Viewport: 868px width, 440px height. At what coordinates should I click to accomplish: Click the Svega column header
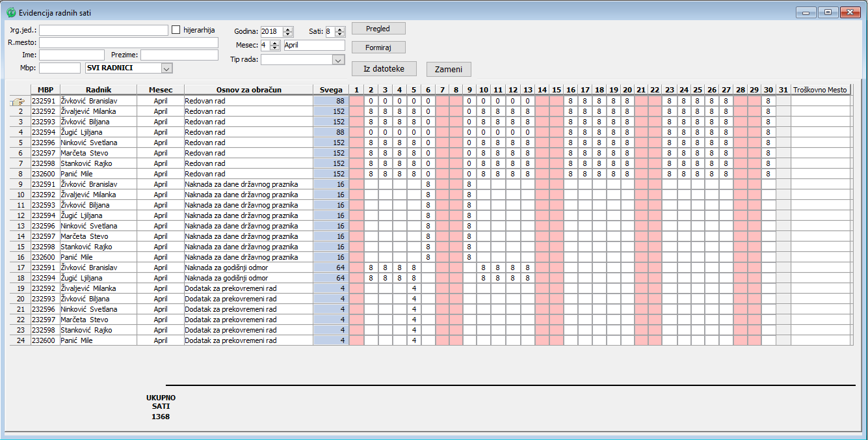(330, 90)
